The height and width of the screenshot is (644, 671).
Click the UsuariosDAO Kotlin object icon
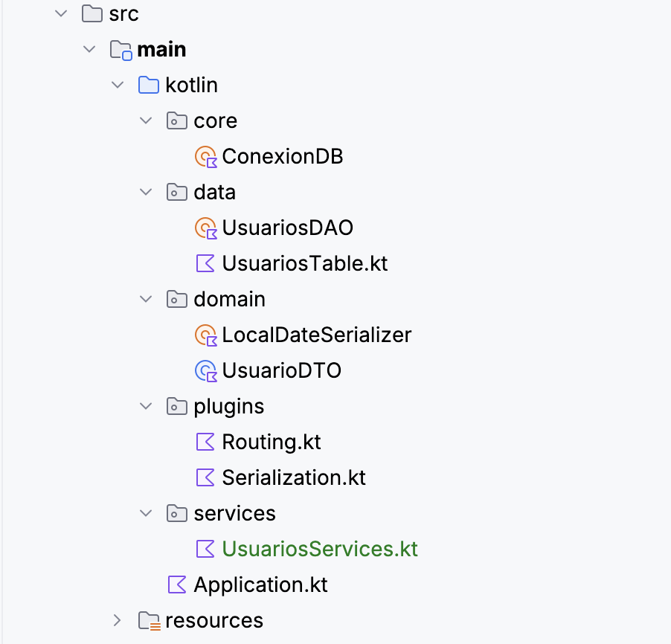click(206, 228)
